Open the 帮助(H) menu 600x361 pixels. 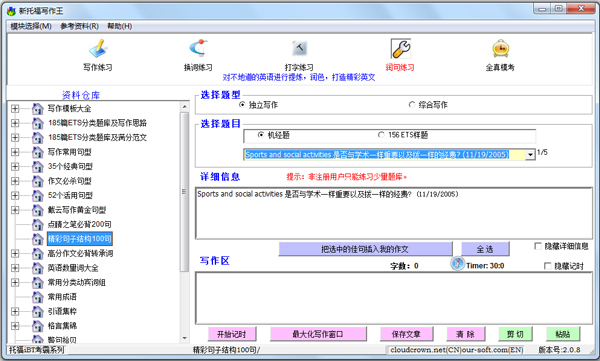point(120,26)
